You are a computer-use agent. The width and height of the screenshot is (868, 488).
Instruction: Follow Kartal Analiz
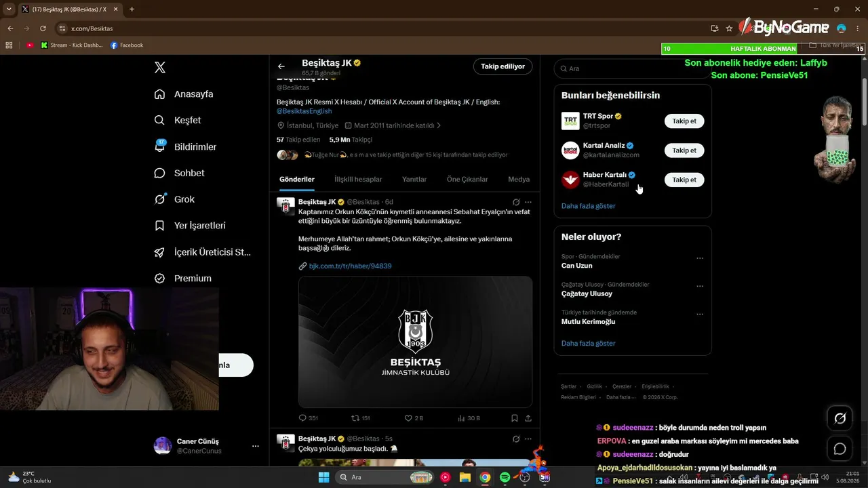pyautogui.click(x=684, y=150)
